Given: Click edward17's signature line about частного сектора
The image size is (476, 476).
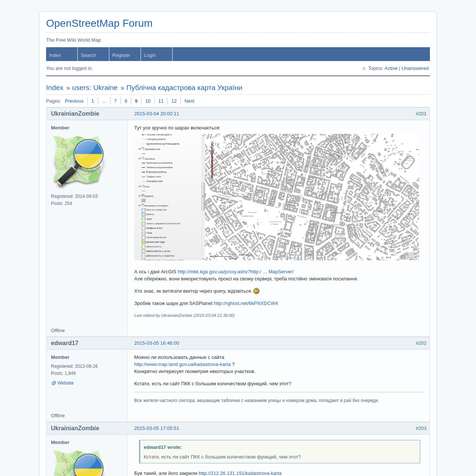Looking at the screenshot, I should pos(257,401).
